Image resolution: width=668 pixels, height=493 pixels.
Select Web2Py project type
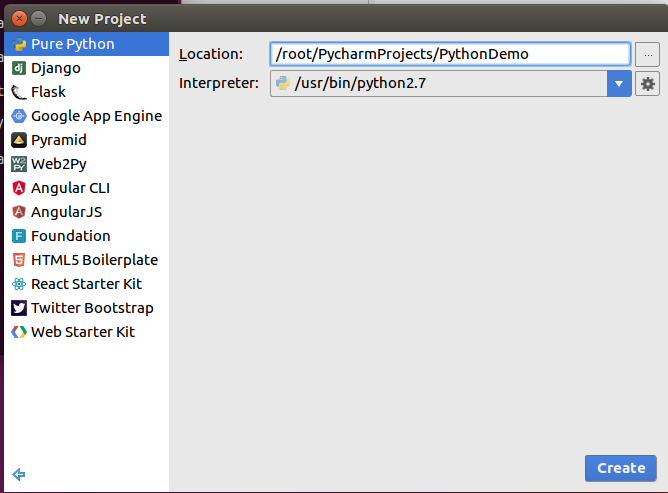(x=86, y=164)
